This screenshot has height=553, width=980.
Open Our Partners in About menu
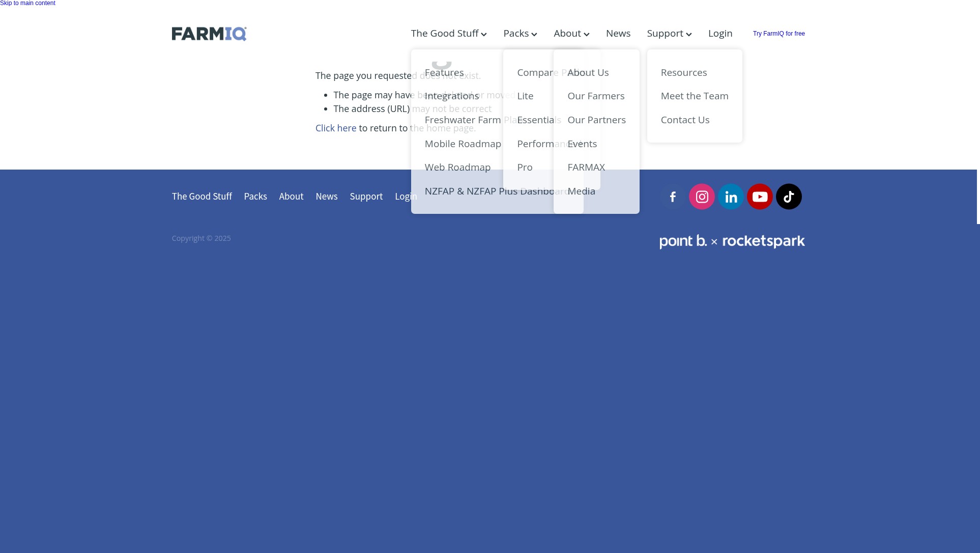(x=596, y=120)
